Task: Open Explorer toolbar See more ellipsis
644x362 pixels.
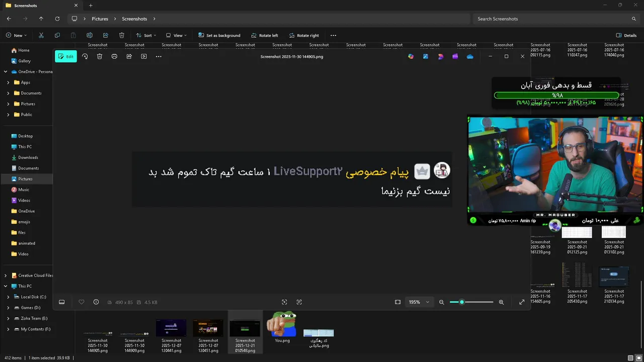Action: tap(333, 35)
